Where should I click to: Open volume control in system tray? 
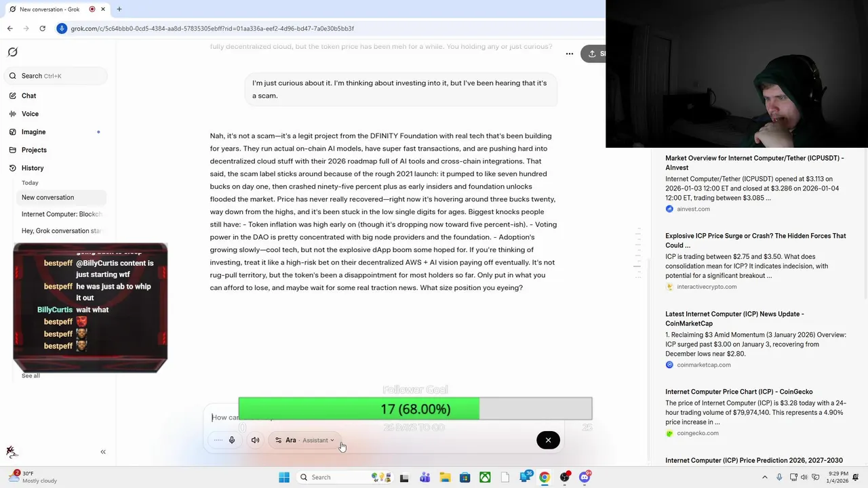[805, 477]
